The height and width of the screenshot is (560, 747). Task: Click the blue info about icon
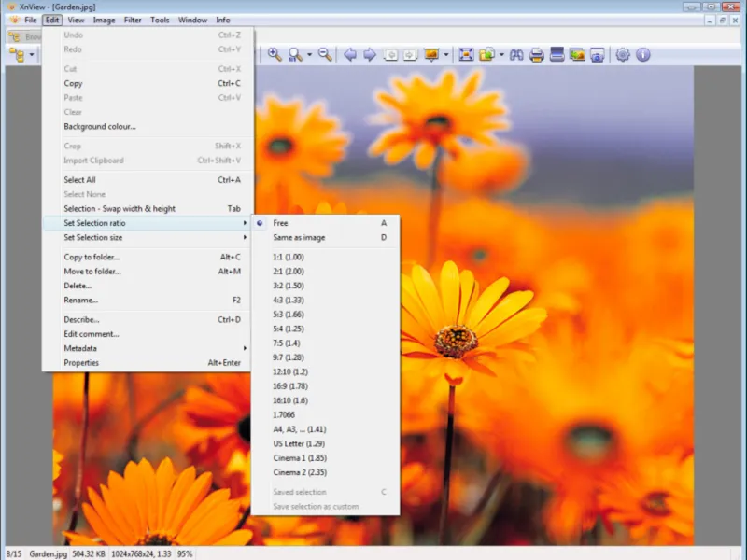click(x=642, y=55)
